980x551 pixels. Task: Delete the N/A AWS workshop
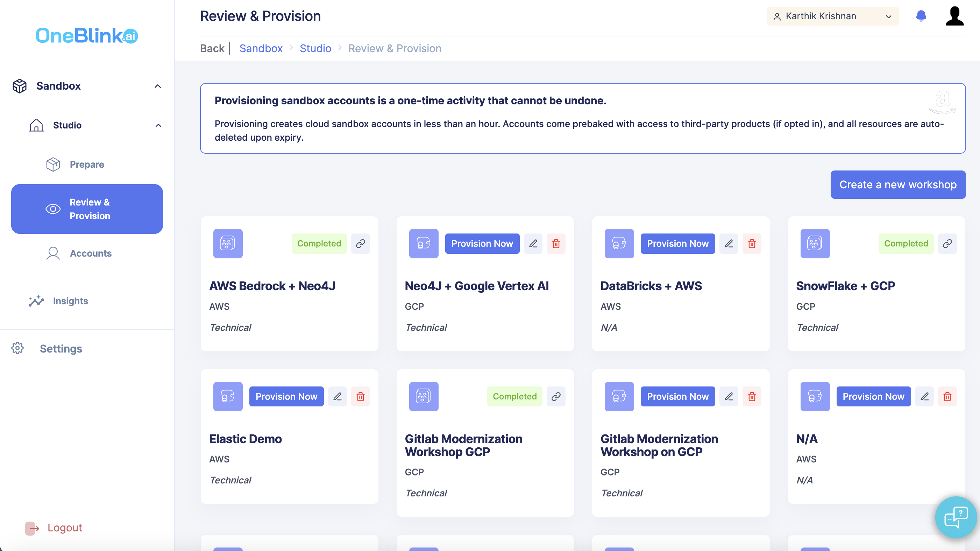coord(947,396)
